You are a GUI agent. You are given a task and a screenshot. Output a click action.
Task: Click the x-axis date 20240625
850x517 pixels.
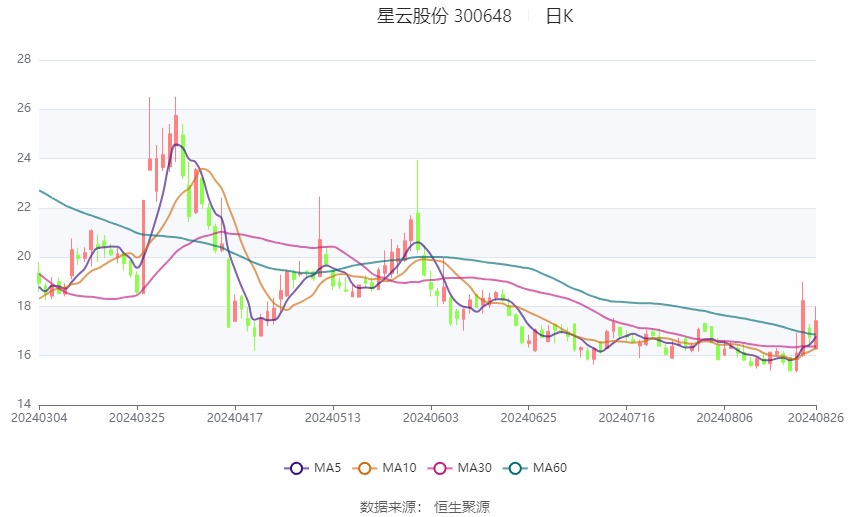coord(529,418)
